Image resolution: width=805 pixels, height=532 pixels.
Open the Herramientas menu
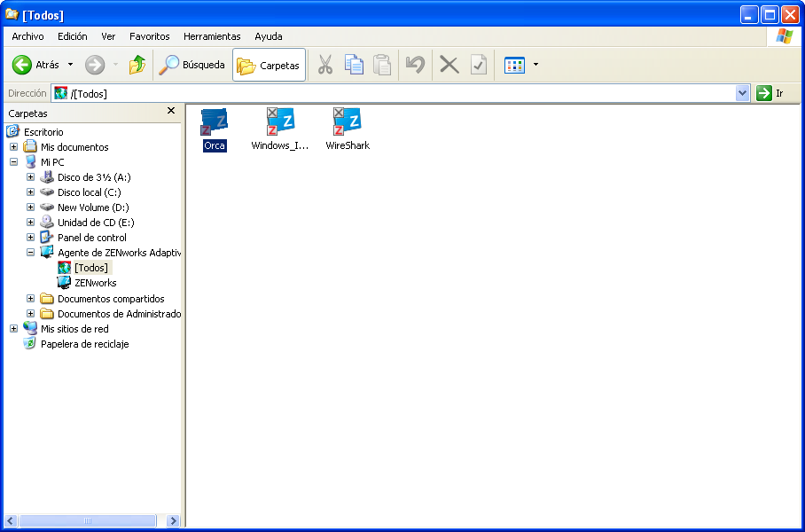(x=212, y=36)
